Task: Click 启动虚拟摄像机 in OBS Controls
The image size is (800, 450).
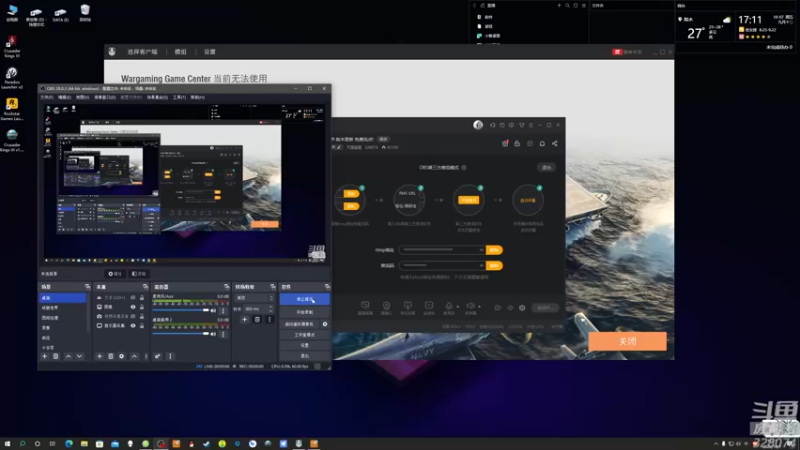Action: click(x=300, y=324)
